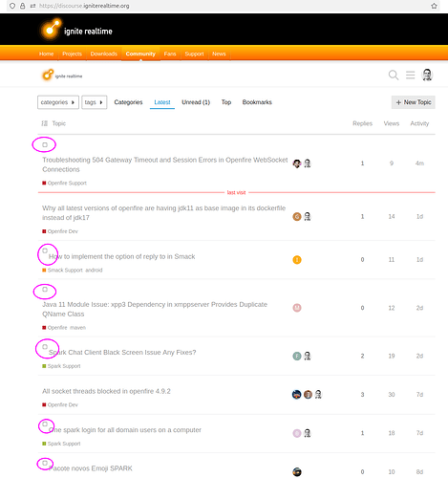
Task: Check the box for Smack reply option topic
Action: click(x=45, y=250)
